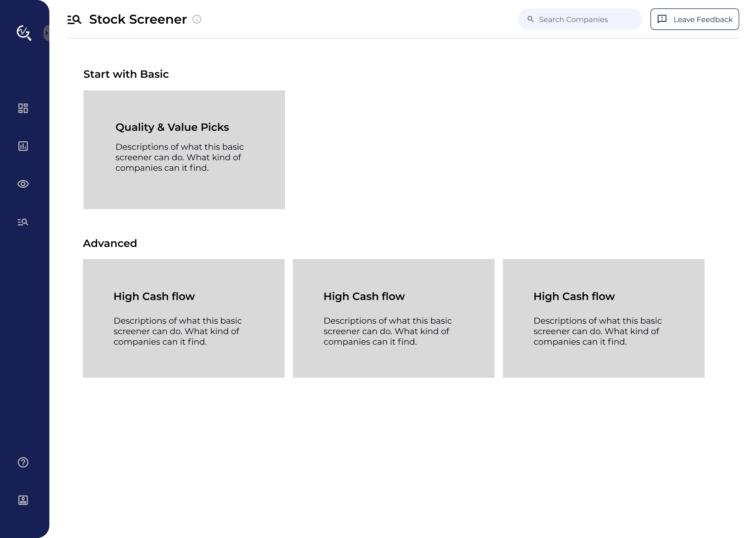Click the info icon beside Stock Screener
The image size is (756, 538).
[197, 19]
